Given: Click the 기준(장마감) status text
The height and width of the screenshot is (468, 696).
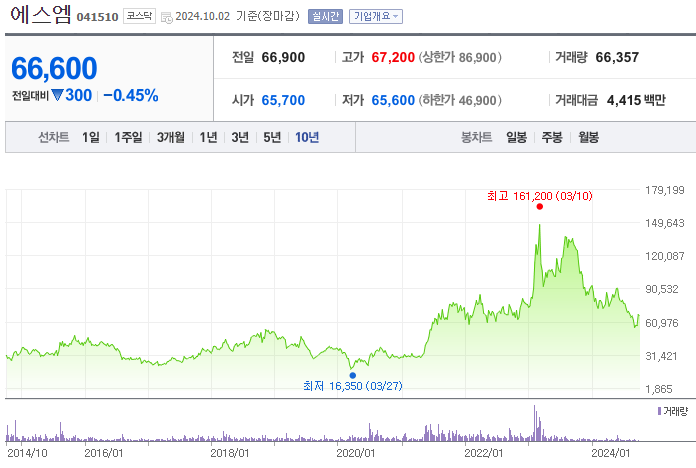Looking at the screenshot, I should click(x=268, y=16).
